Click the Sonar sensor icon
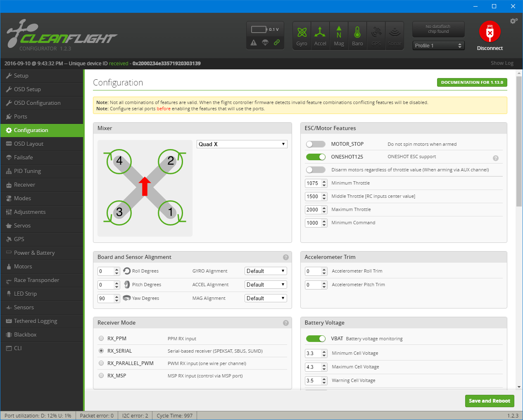This screenshot has width=523, height=420. [x=395, y=36]
